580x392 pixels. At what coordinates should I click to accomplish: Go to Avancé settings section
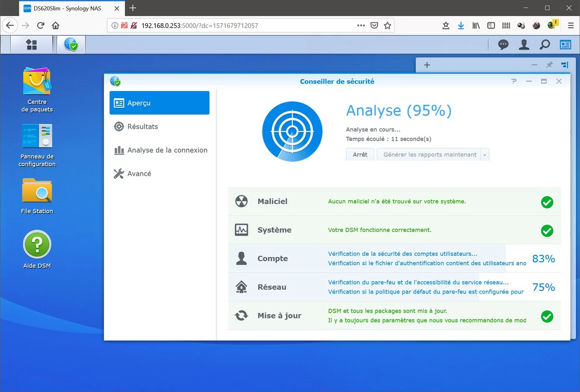click(159, 174)
